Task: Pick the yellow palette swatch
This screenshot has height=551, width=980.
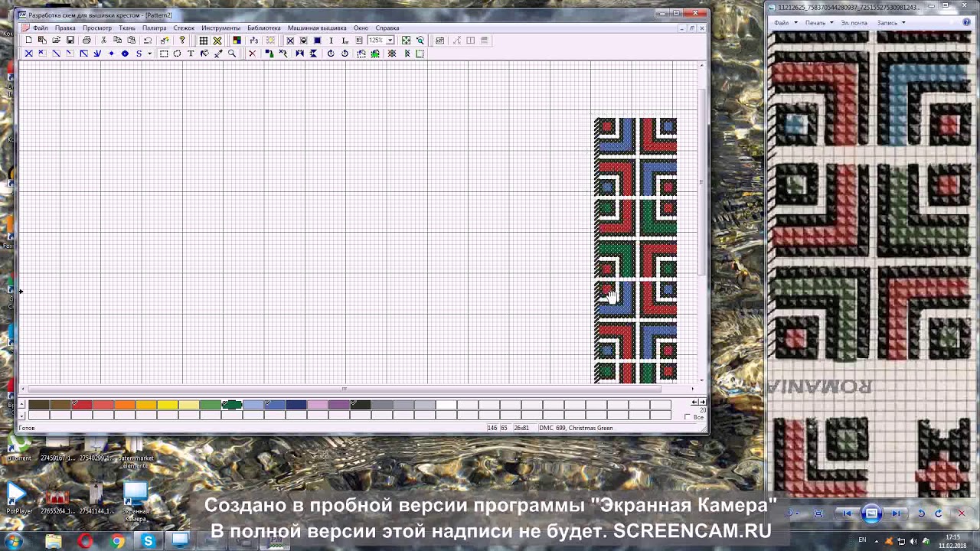Action: [168, 405]
